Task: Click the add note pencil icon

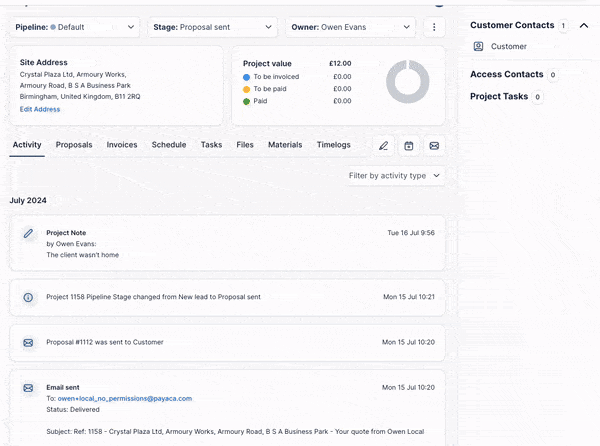Action: click(383, 146)
